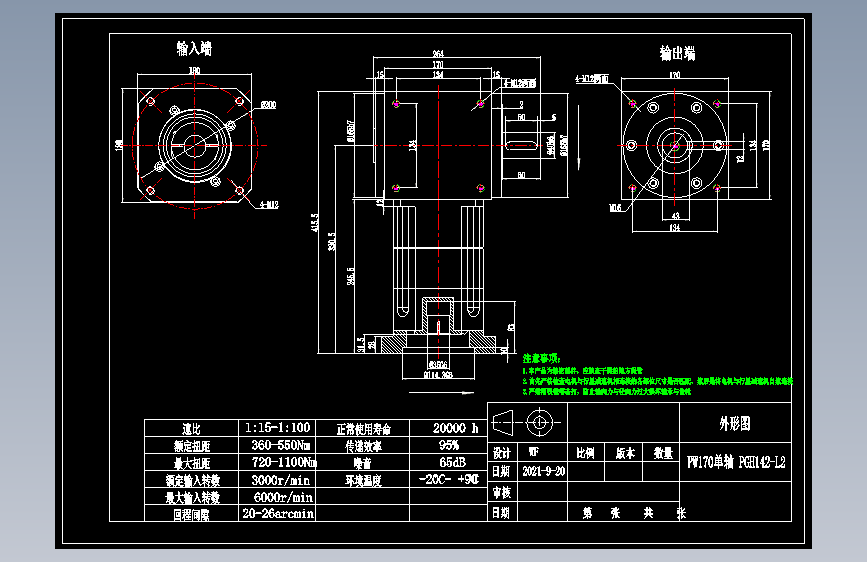Click the 外形图 drawing title
The width and height of the screenshot is (867, 562).
(x=735, y=424)
